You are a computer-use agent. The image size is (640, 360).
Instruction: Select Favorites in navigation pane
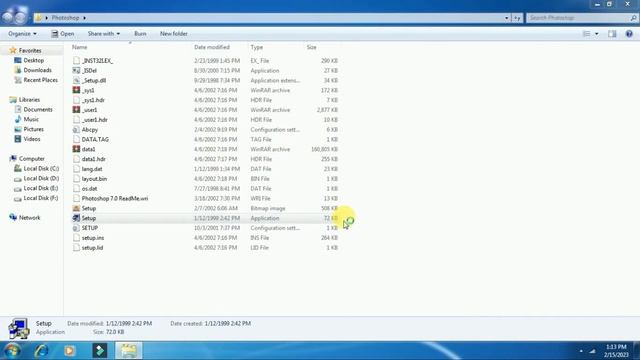tap(30, 50)
